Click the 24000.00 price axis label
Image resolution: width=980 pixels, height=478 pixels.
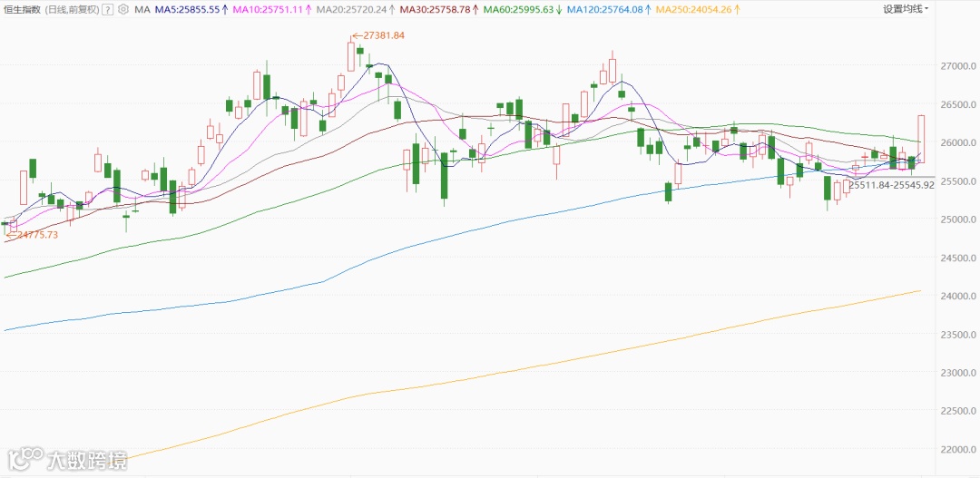[x=957, y=297]
